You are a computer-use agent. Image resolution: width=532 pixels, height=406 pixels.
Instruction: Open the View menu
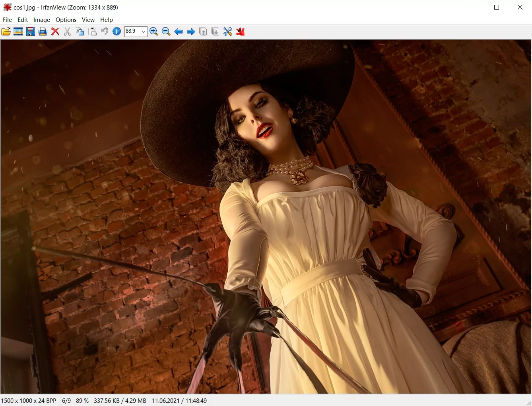point(88,20)
